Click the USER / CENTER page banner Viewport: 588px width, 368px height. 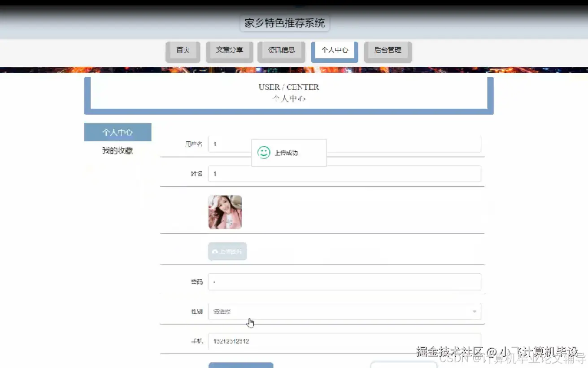tap(288, 92)
